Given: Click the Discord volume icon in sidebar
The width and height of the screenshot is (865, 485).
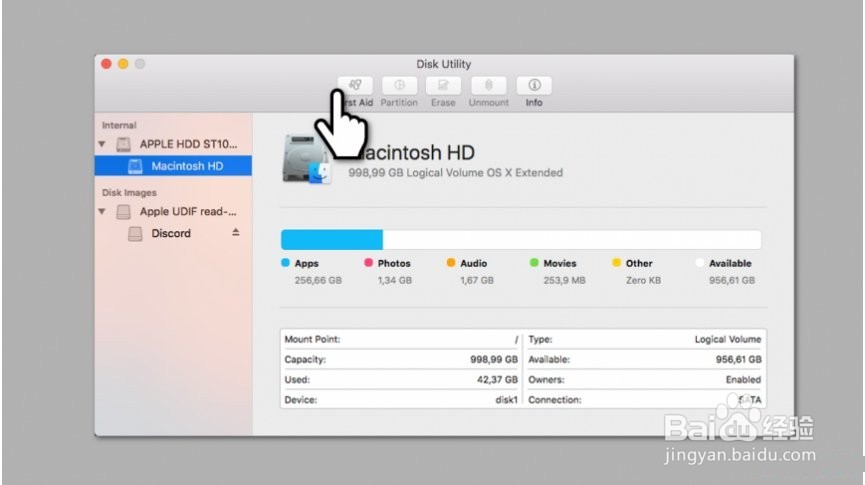Looking at the screenshot, I should [135, 234].
